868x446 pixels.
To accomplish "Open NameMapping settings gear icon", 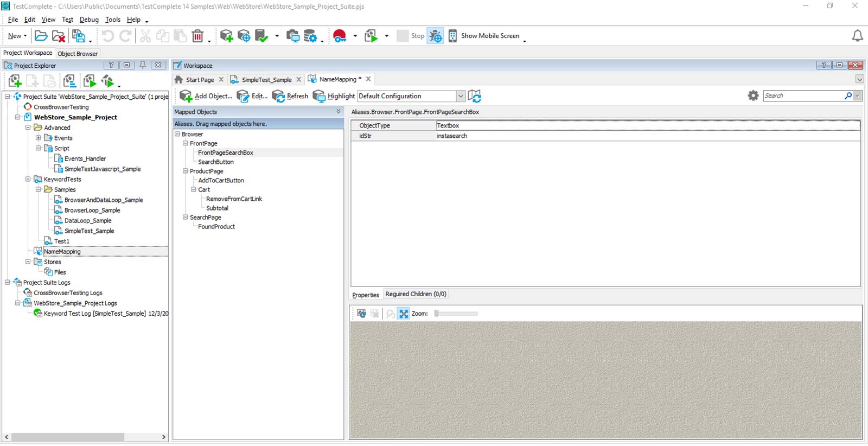I will (x=753, y=95).
